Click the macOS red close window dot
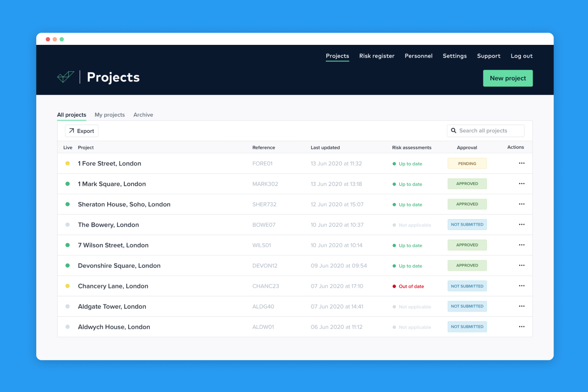This screenshot has width=588, height=392. 48,39
